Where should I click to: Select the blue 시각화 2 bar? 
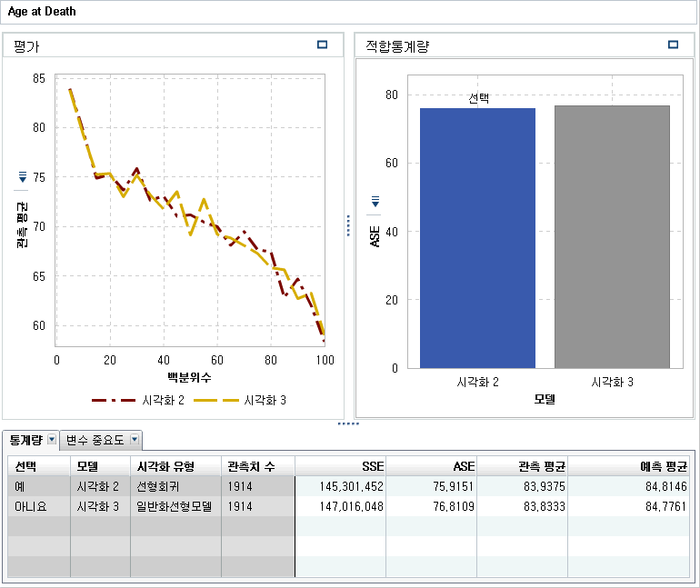477,238
